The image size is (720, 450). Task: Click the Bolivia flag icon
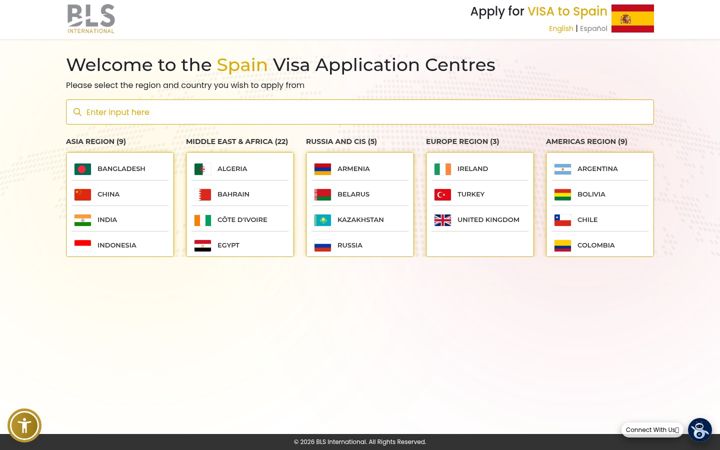pos(562,195)
